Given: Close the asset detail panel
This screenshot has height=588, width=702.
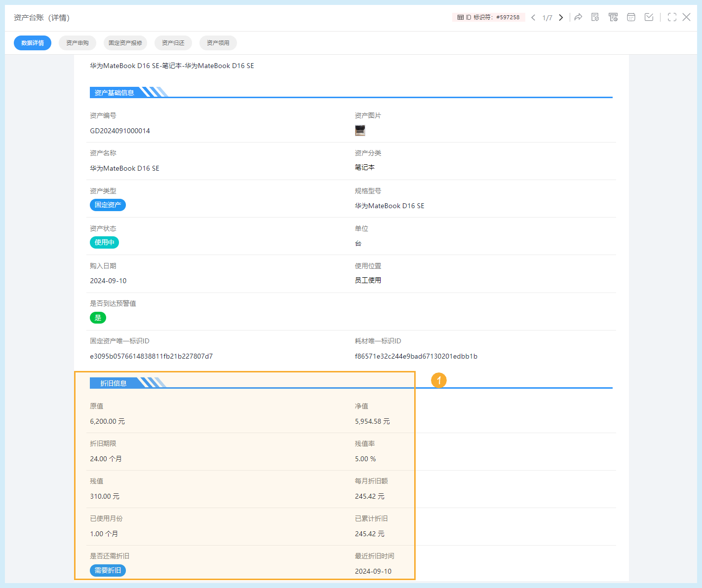Looking at the screenshot, I should [x=686, y=17].
